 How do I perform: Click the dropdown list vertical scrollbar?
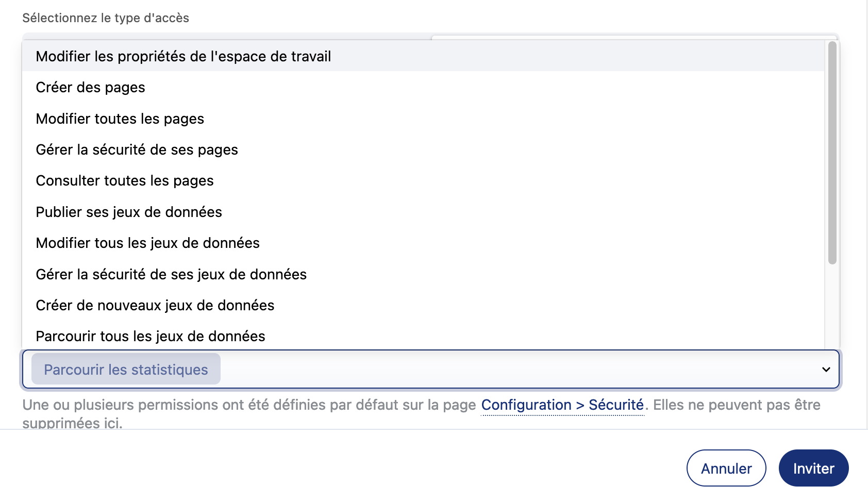tap(832, 153)
